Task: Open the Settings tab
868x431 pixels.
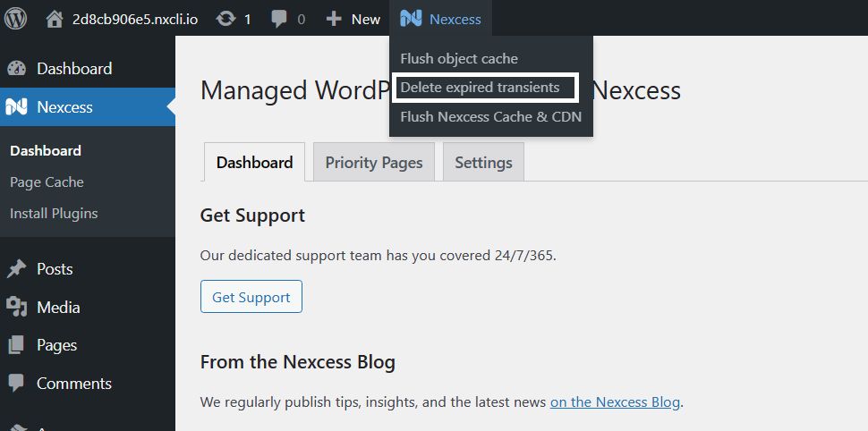Action: coord(483,162)
